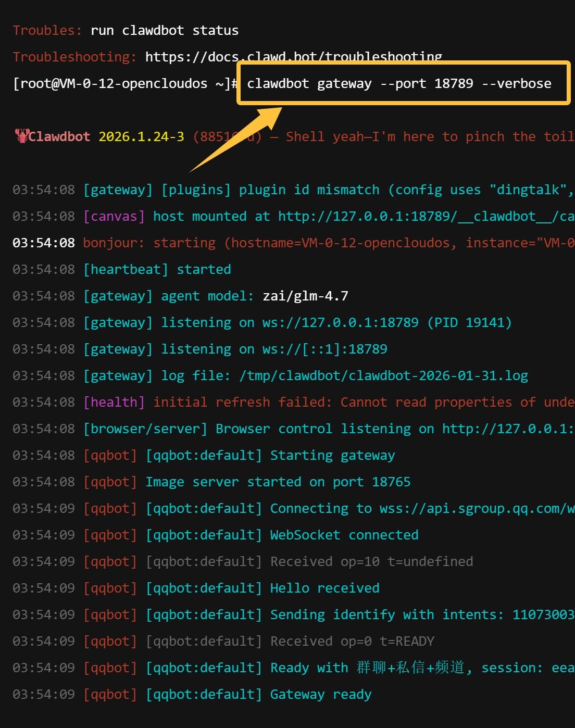Viewport: 575px width, 728px height.
Task: Click the "Image server started on port 18765" line
Action: coord(278,482)
